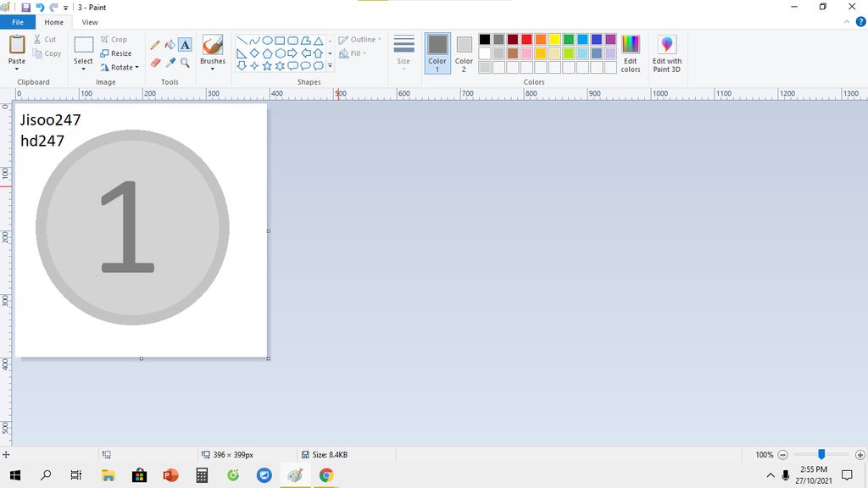Image resolution: width=868 pixels, height=488 pixels.
Task: Open Paint Help question mark
Action: (x=861, y=22)
